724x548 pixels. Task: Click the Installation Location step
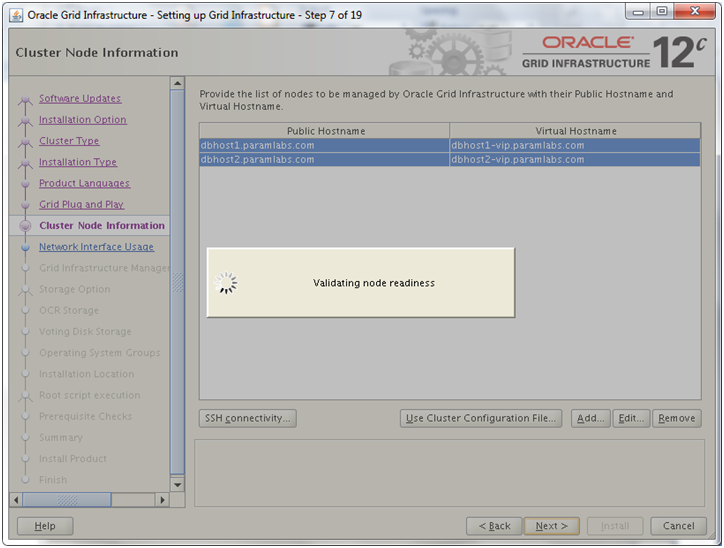click(x=86, y=374)
